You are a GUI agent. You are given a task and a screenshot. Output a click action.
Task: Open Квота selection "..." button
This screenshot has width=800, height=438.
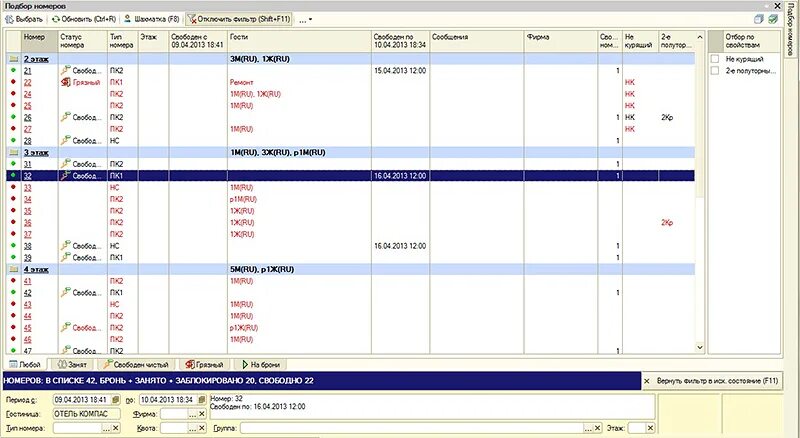[x=192, y=428]
